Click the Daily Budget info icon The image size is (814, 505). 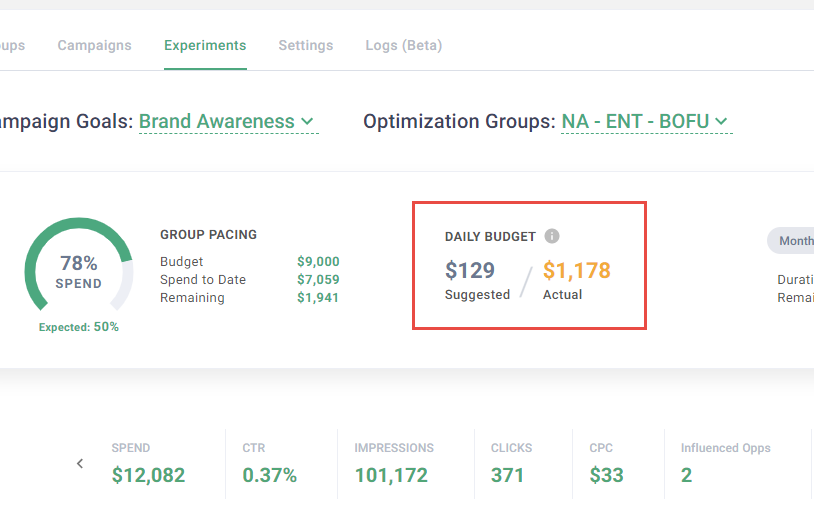click(552, 236)
